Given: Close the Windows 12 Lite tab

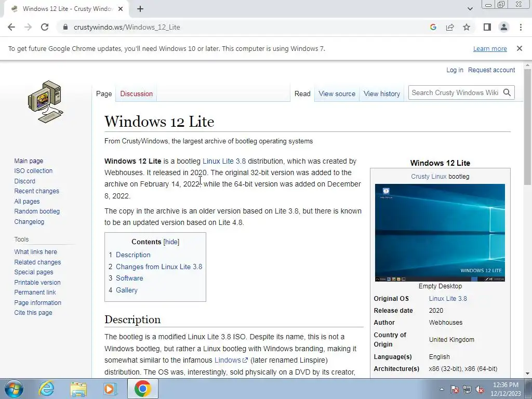Looking at the screenshot, I should coord(121,9).
